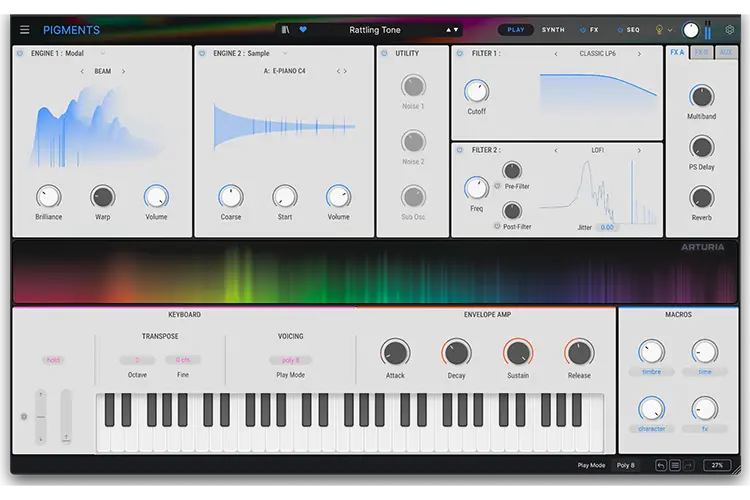Toggle the Utility engine power button

(385, 54)
